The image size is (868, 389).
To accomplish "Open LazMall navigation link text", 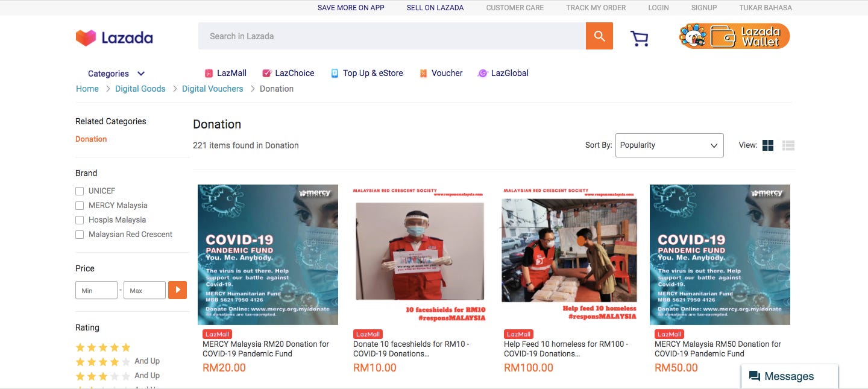I will 231,73.
